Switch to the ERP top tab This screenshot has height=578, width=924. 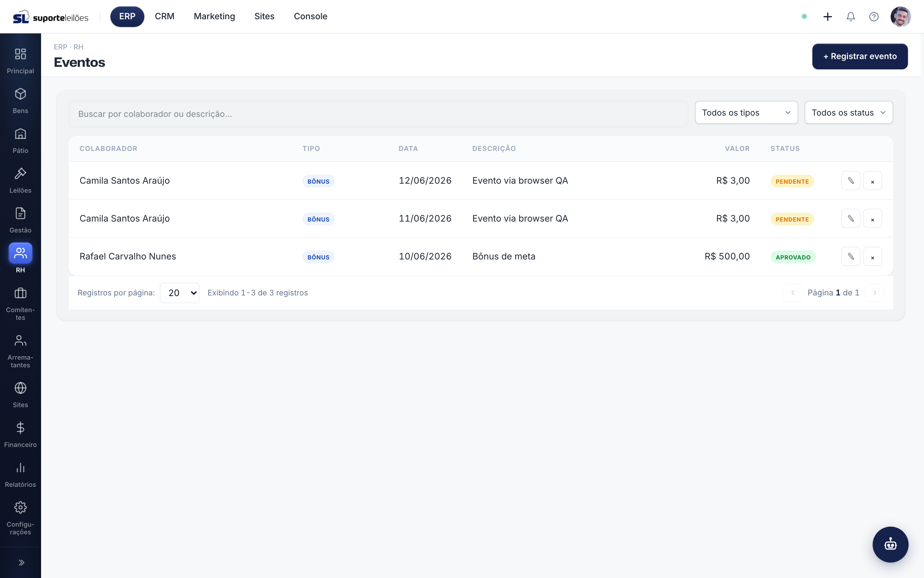pos(127,16)
